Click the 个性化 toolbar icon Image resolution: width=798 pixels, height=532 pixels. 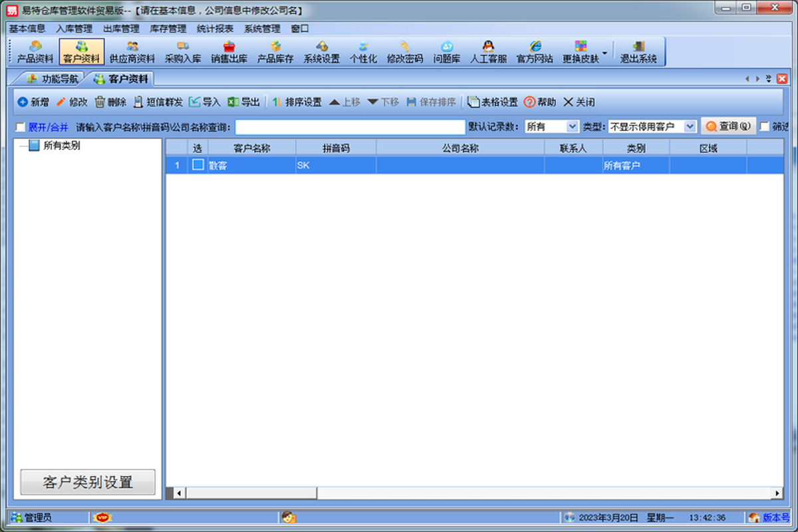(x=363, y=52)
